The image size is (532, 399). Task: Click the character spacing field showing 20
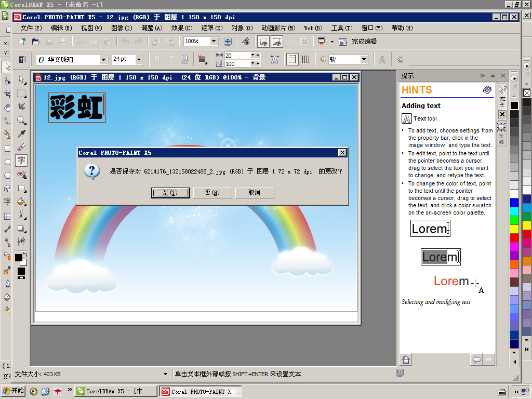[x=237, y=55]
